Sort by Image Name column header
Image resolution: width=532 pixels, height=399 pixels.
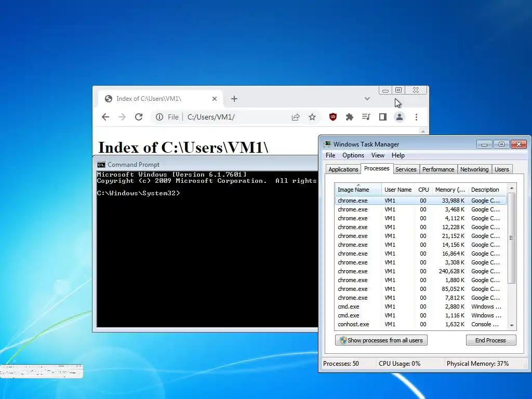pos(358,190)
